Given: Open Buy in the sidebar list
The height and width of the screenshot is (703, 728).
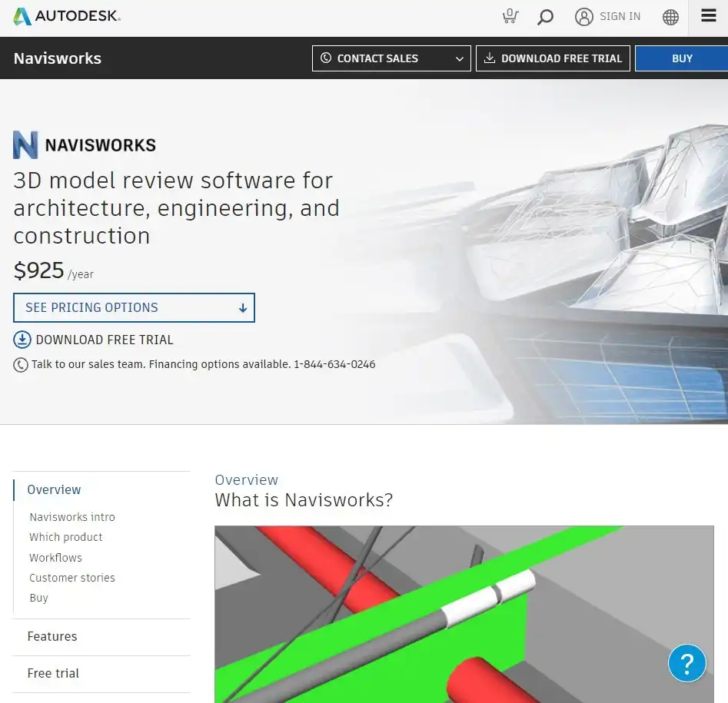Looking at the screenshot, I should (38, 598).
